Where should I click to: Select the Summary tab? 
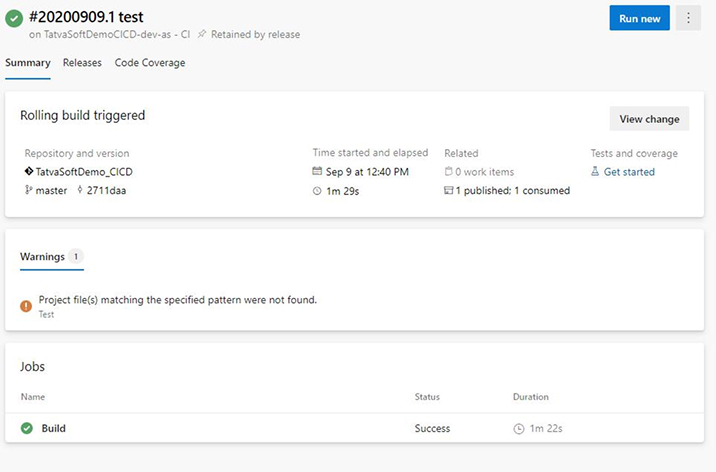[x=28, y=62]
